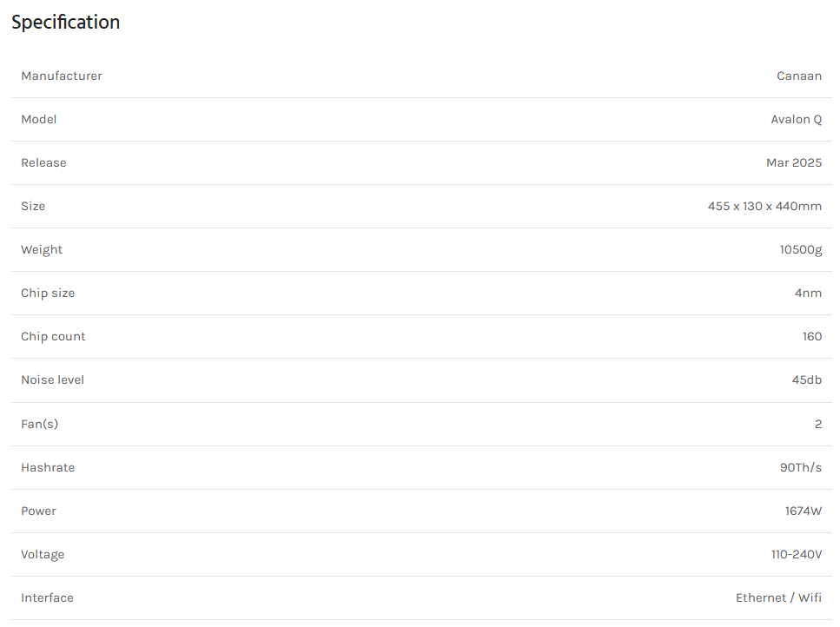This screenshot has width=840, height=627.
Task: Click the Fan(s) label
Action: pos(40,424)
